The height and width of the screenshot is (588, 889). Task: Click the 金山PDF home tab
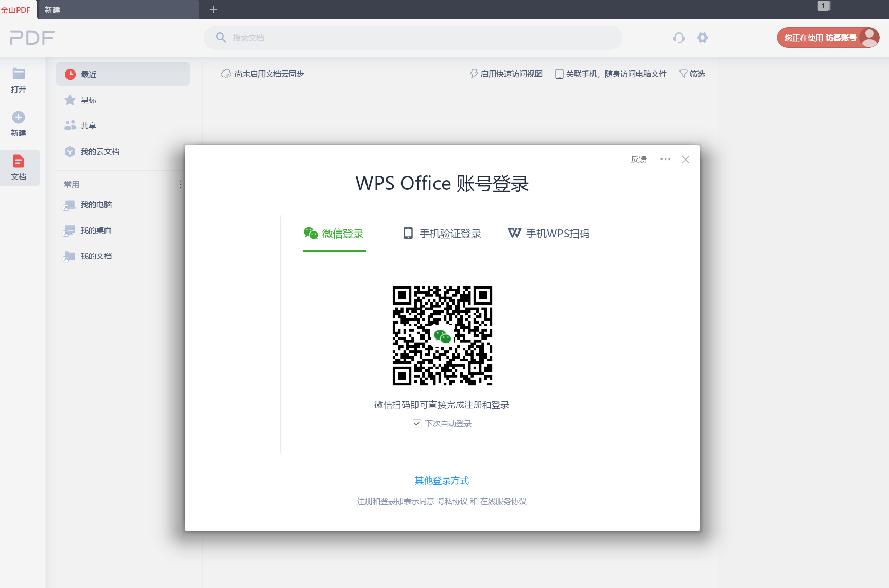[16, 10]
